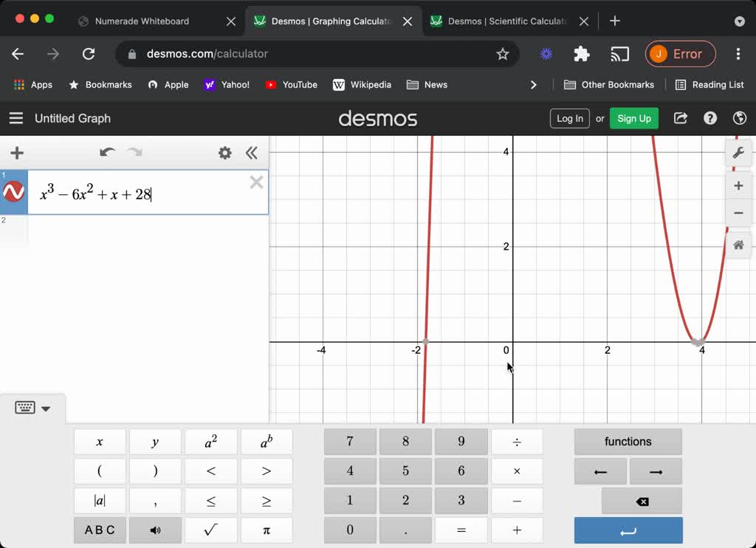The width and height of the screenshot is (756, 548).
Task: Zoom in using the graph plus icon
Action: click(738, 185)
